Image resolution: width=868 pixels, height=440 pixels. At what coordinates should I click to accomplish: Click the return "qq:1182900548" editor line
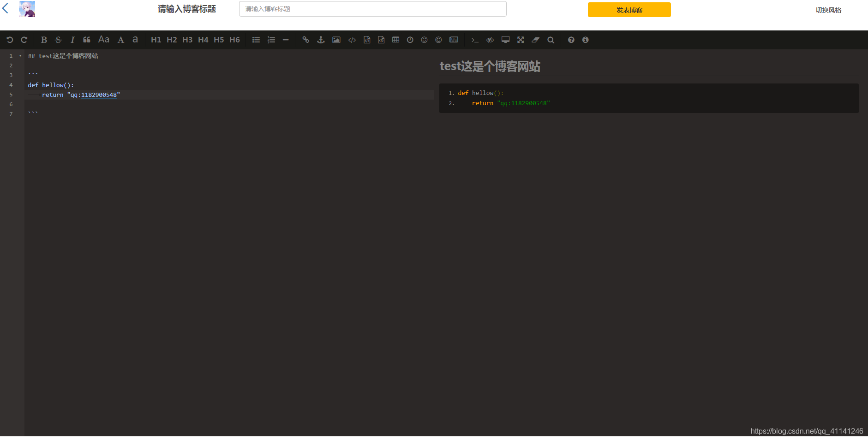[81, 95]
